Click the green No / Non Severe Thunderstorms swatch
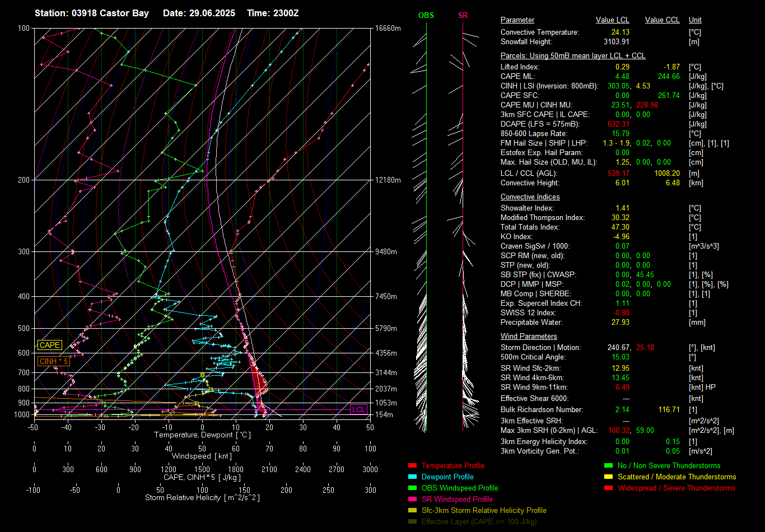765x532 pixels. [608, 465]
